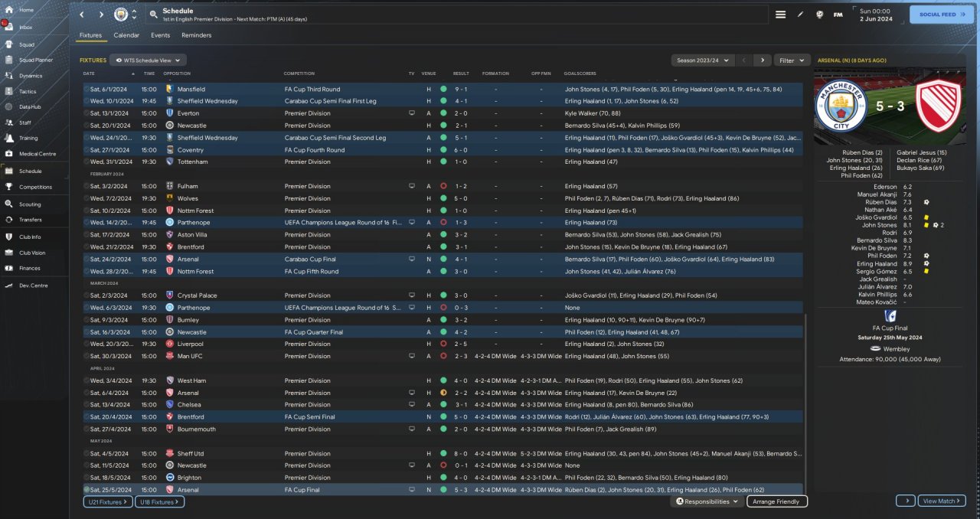Open Squad Planner in the sidebar
The image size is (980, 519).
coord(35,60)
